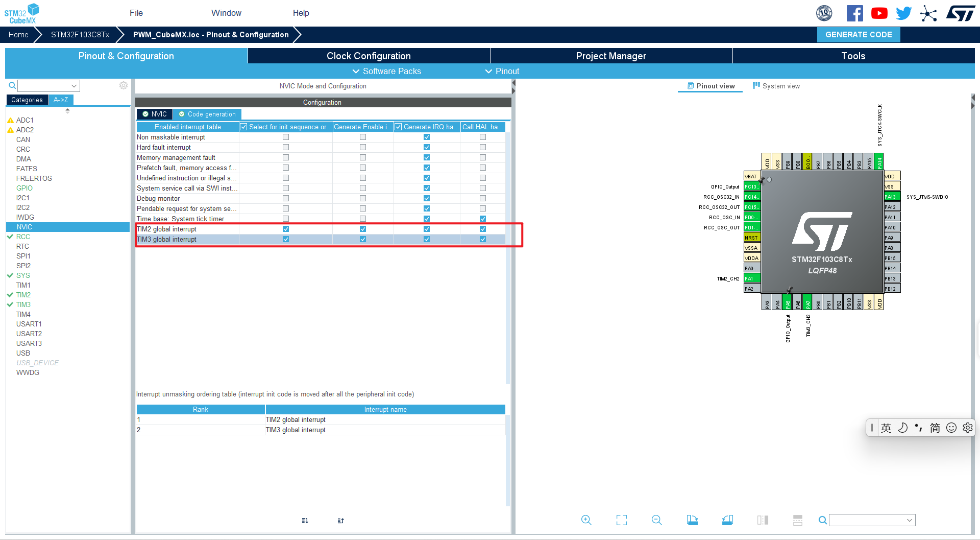Rotate the chip counter-clockwise
This screenshot has height=540, width=980.
727,520
